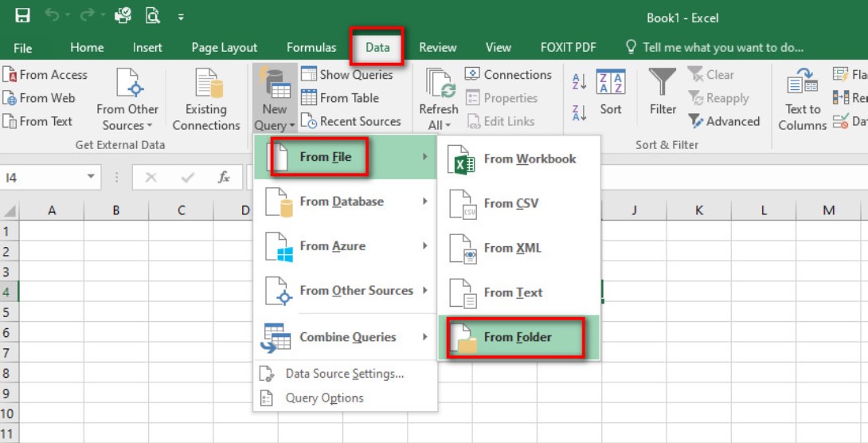868x443 pixels.
Task: Open Recent Sources
Action: pos(351,121)
